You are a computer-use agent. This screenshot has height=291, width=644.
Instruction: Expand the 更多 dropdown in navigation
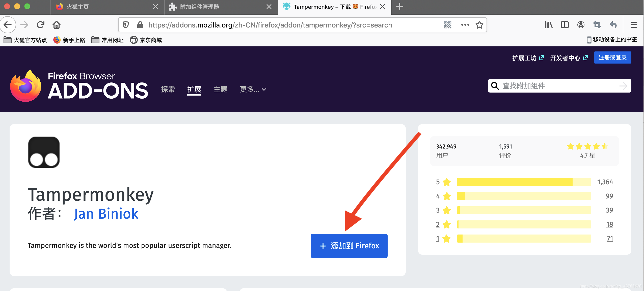pyautogui.click(x=253, y=89)
